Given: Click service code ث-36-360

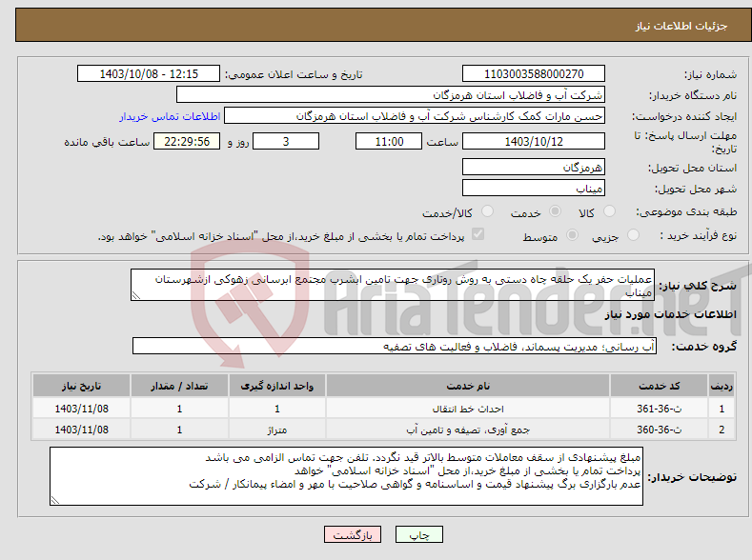Looking at the screenshot, I should tap(659, 430).
